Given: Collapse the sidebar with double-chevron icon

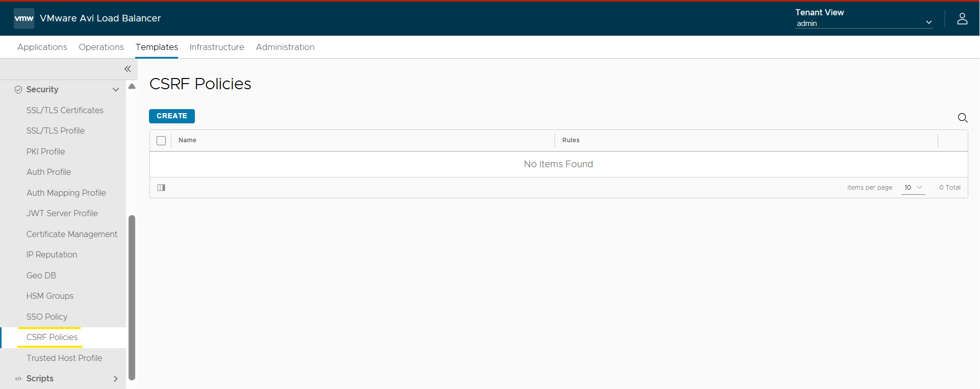Looking at the screenshot, I should pos(128,69).
